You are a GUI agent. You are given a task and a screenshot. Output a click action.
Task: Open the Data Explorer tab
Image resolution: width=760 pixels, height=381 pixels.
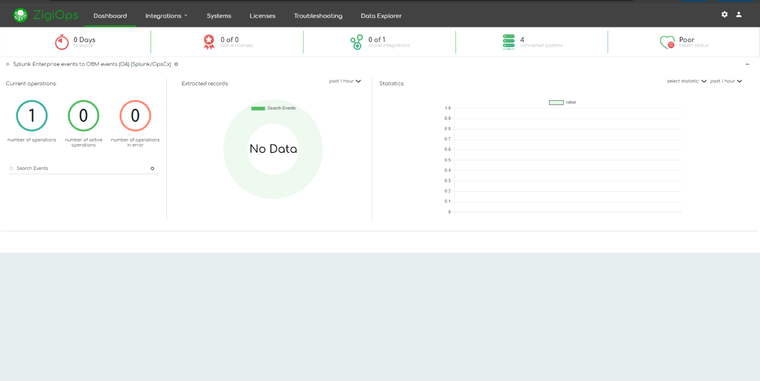pos(381,16)
